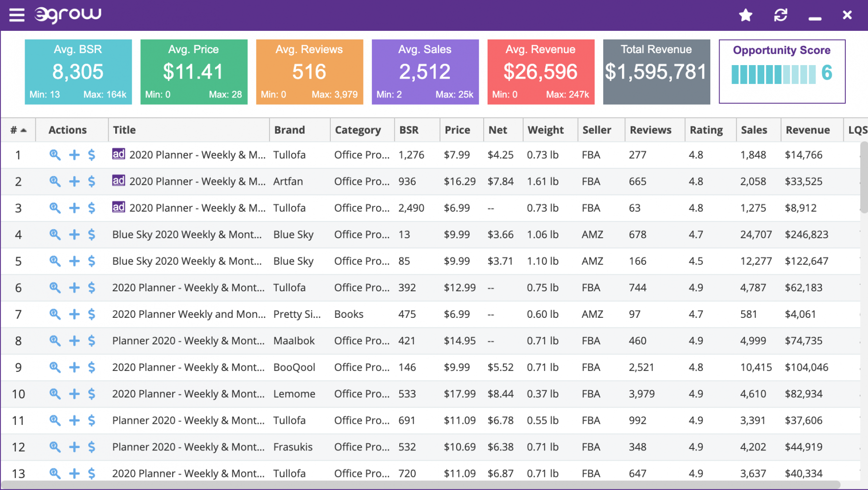The height and width of the screenshot is (490, 868).
Task: Click the favorites star icon
Action: [746, 15]
